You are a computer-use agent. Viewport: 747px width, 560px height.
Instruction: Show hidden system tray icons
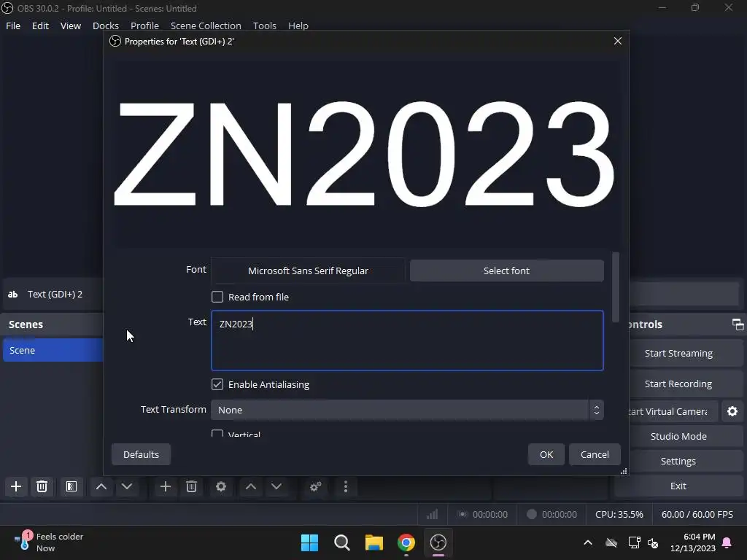coord(588,542)
